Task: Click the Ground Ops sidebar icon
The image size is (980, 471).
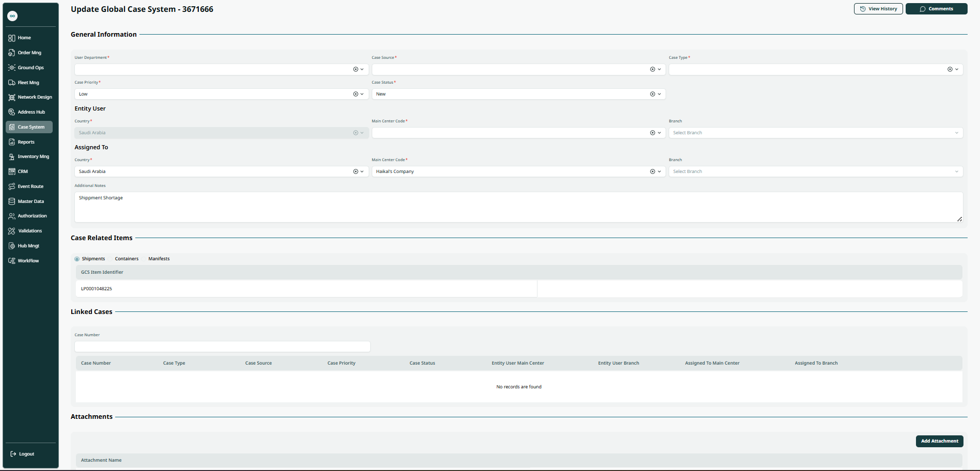Action: coord(11,68)
